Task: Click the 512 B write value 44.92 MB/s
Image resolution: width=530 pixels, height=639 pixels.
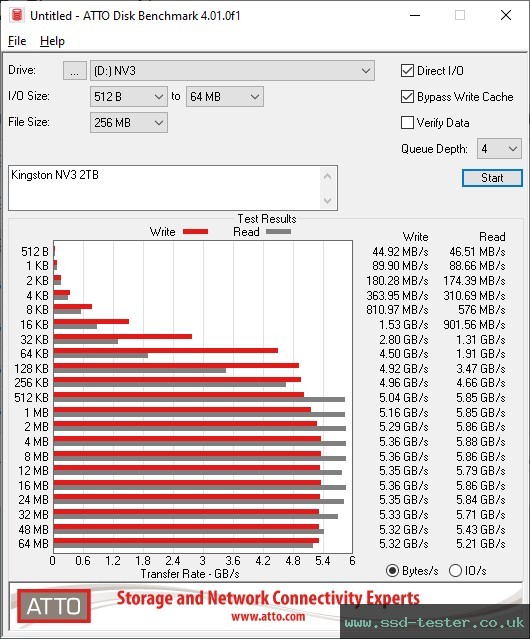Action: click(x=400, y=252)
